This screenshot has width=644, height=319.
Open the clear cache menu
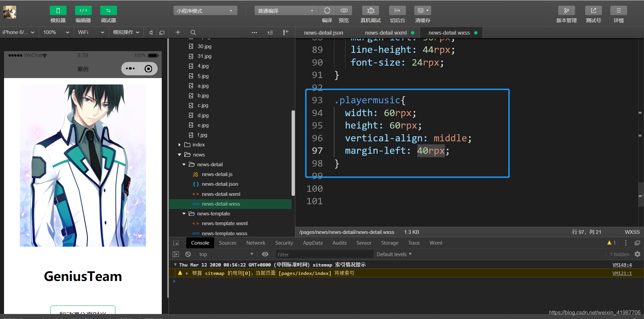[x=422, y=10]
